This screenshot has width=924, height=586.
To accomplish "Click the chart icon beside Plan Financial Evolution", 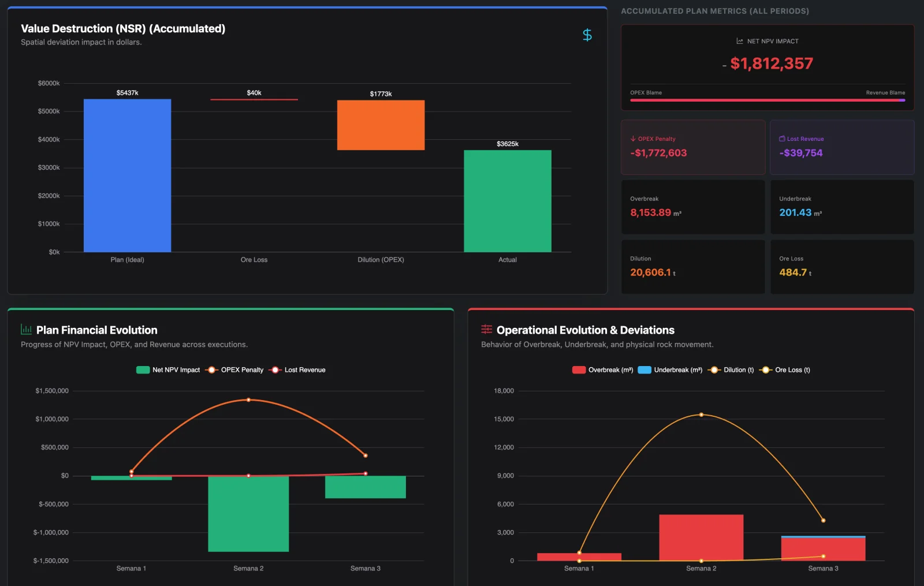I will (26, 329).
